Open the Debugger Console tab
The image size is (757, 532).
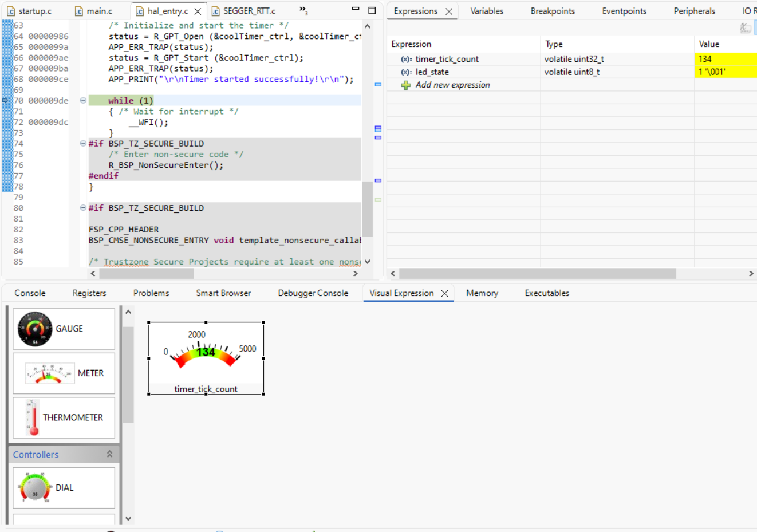313,293
